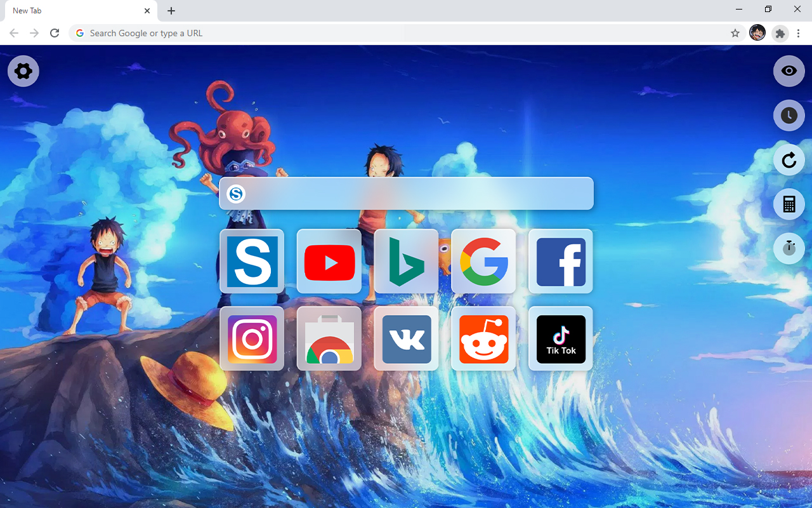The image size is (812, 508).
Task: Open the calculator widget
Action: pyautogui.click(x=789, y=204)
